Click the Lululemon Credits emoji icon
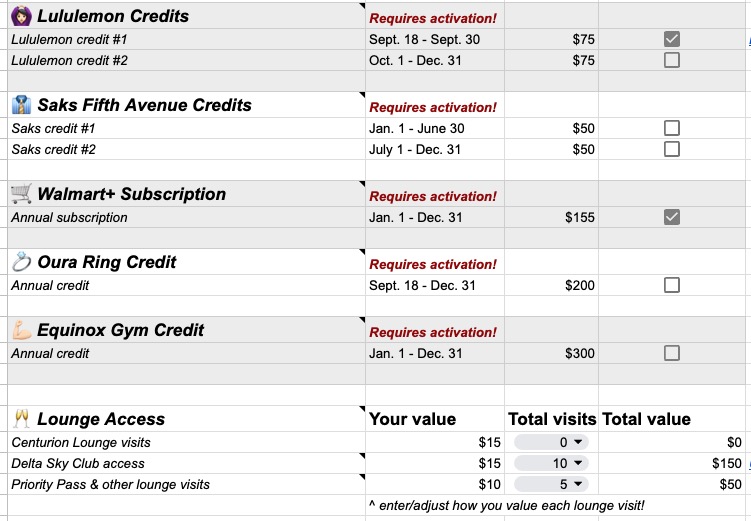Viewport: 751px width, 521px height. tap(21, 16)
